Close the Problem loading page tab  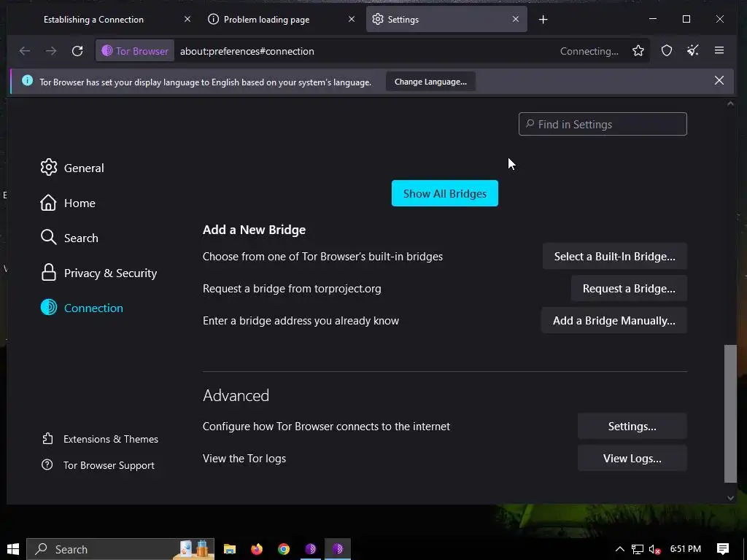[352, 19]
